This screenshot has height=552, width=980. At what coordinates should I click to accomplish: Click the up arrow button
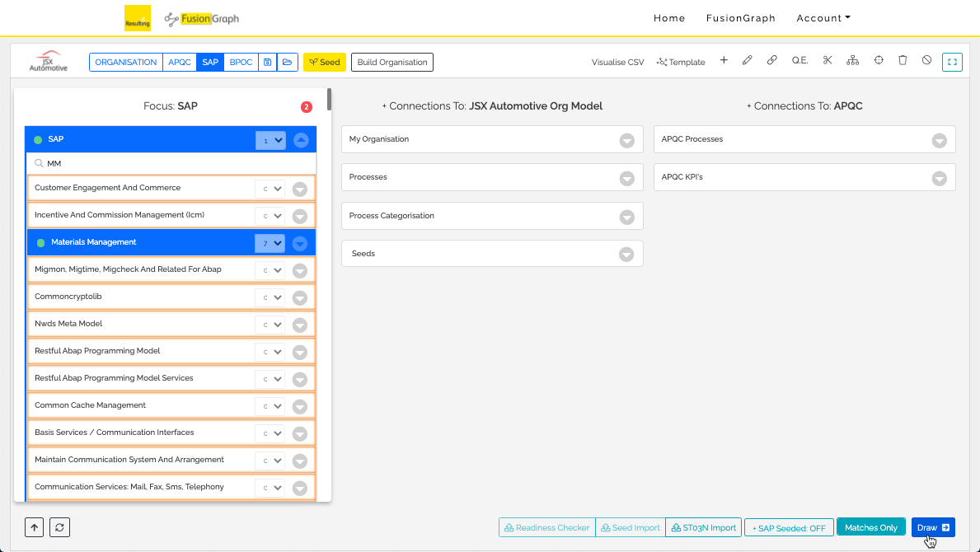pos(35,527)
